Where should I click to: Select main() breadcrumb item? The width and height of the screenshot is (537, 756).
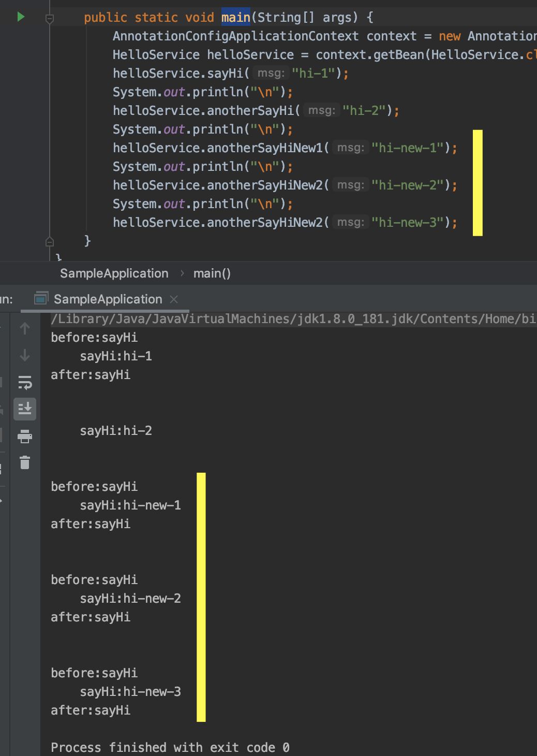tap(212, 273)
